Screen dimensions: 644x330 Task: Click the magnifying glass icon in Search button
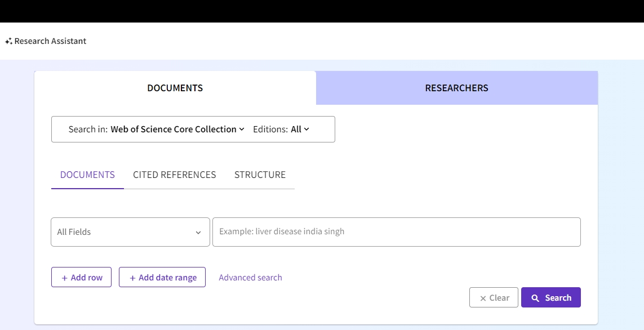coord(535,298)
